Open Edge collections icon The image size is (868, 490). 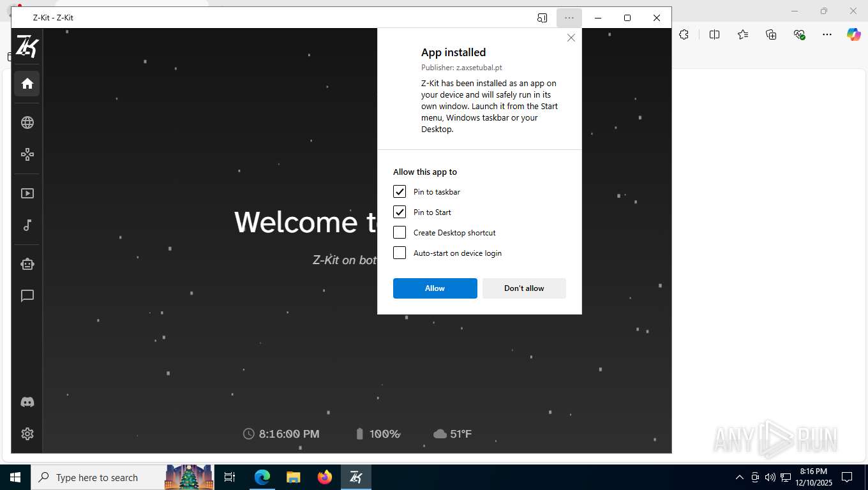click(771, 34)
